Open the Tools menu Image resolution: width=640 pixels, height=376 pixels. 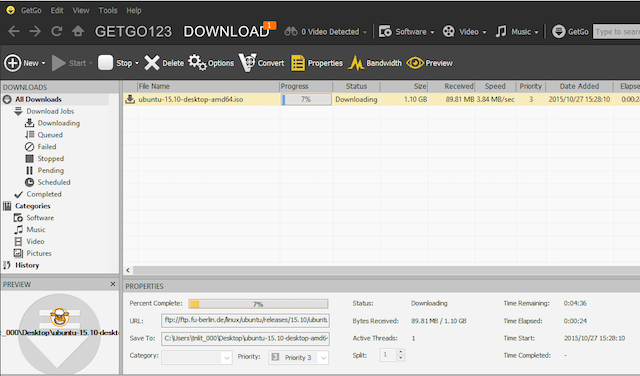point(108,10)
